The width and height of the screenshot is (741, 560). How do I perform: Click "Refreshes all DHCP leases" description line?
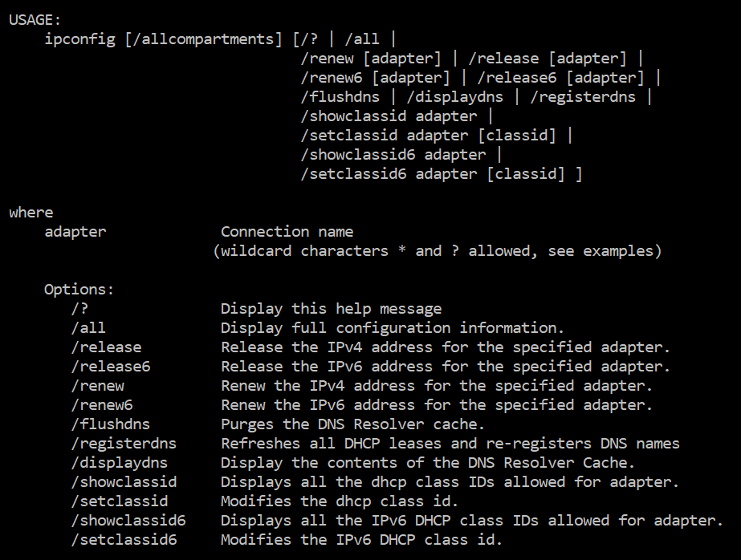450,444
